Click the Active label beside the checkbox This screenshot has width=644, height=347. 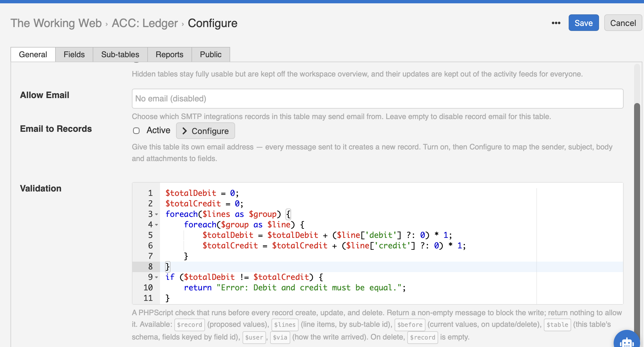point(158,130)
